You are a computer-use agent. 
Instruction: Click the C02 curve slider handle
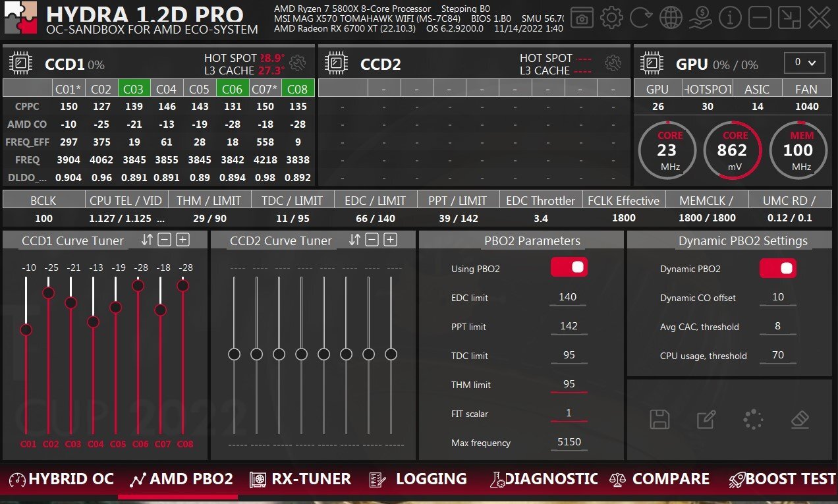pyautogui.click(x=49, y=293)
